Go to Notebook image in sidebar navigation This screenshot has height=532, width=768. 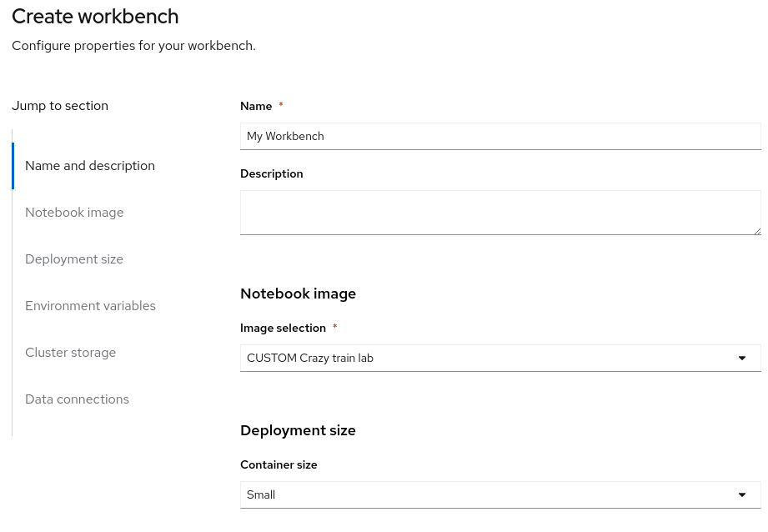tap(74, 213)
